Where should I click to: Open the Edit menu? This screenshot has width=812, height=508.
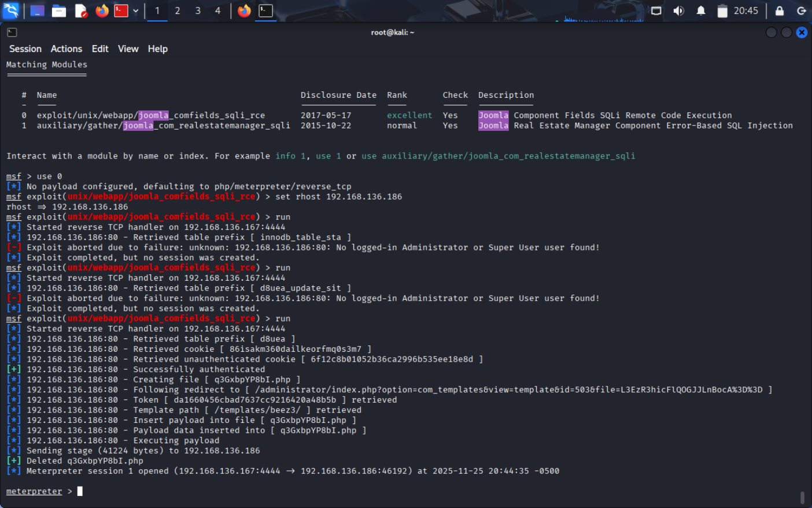coord(100,49)
